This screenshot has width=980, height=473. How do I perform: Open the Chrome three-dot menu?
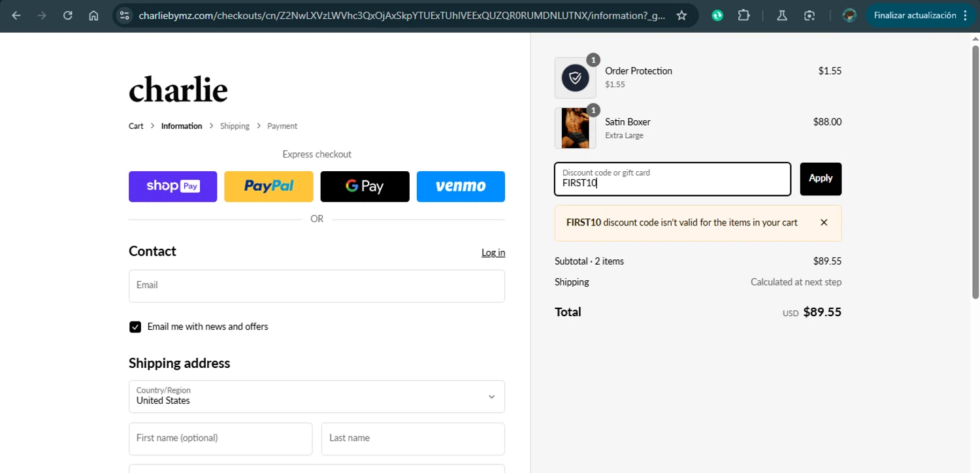(x=966, y=15)
